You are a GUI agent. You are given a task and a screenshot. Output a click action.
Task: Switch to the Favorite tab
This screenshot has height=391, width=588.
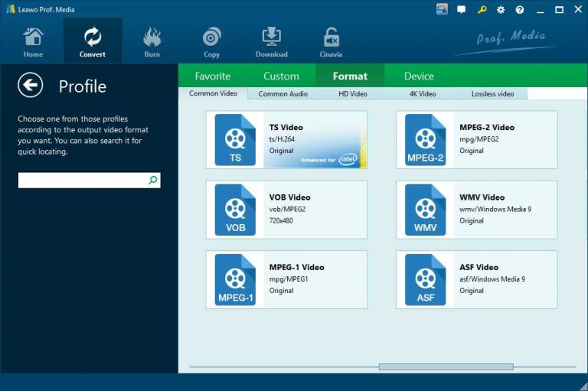pyautogui.click(x=212, y=76)
